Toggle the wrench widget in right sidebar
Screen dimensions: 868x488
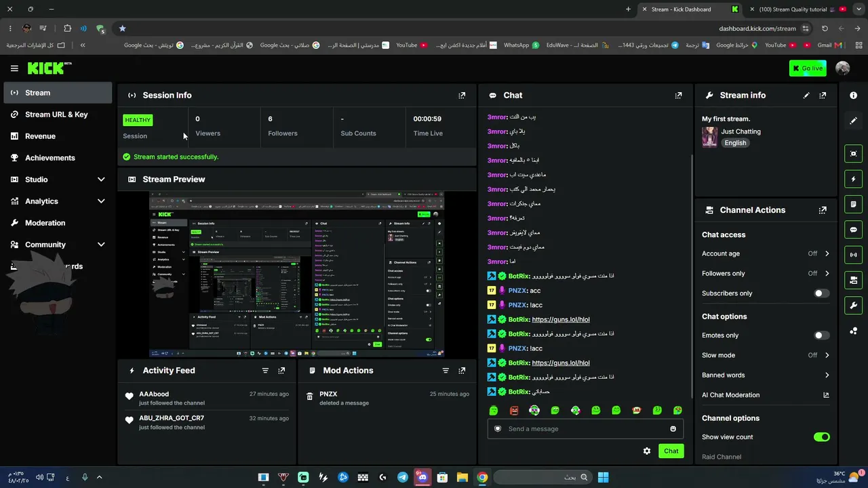coord(854,306)
